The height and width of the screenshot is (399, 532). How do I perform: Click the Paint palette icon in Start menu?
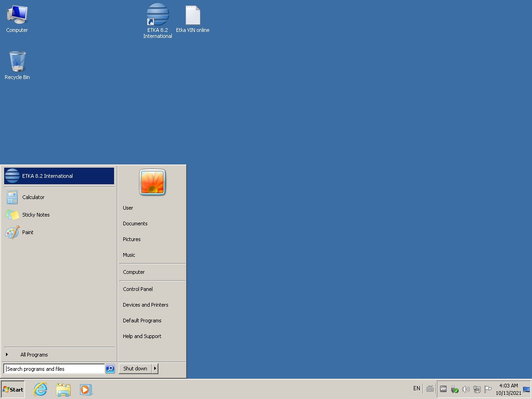tap(12, 232)
